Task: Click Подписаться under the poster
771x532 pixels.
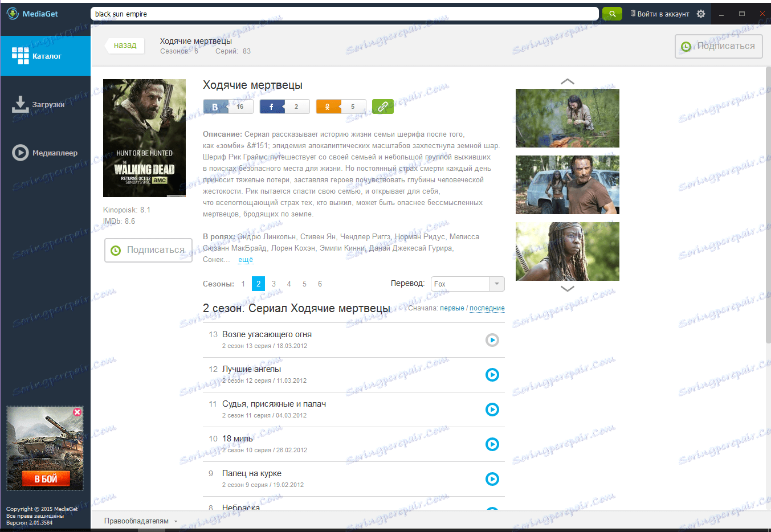Action: point(148,250)
